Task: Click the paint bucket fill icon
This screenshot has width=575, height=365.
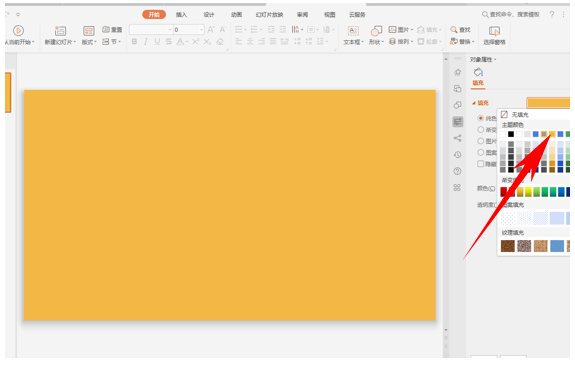Action: click(x=478, y=72)
